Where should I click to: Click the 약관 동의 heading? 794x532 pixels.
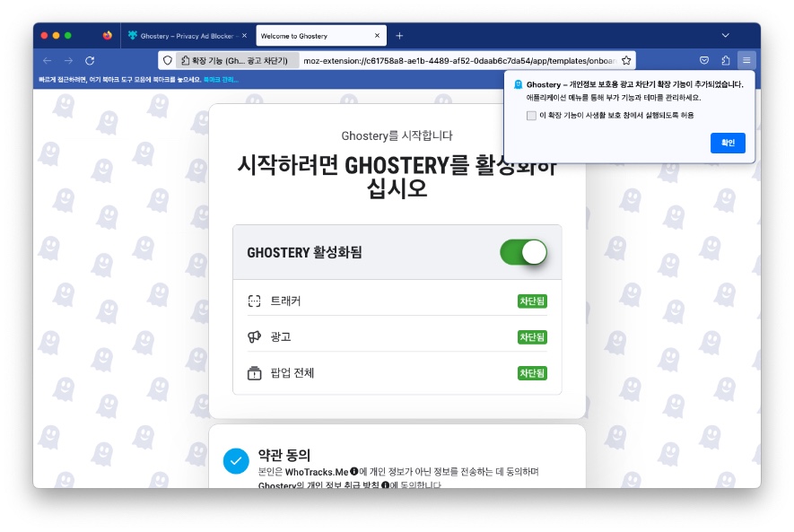[284, 455]
